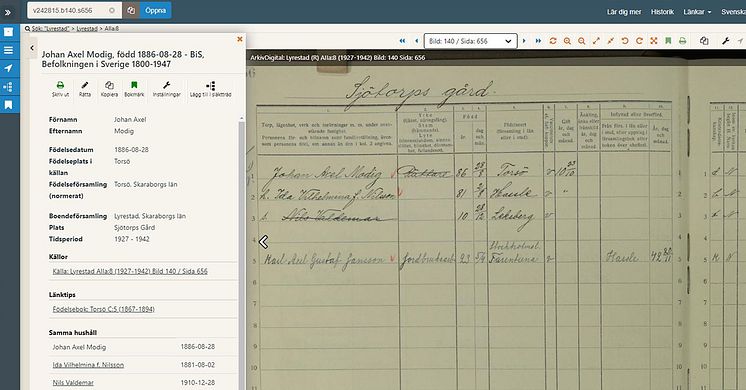Close the record panel with orange X
The height and width of the screenshot is (390, 746).
240,39
